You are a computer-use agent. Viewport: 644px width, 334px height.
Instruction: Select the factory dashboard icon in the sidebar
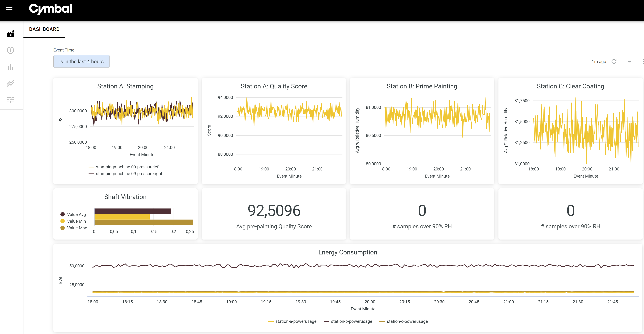tap(10, 34)
